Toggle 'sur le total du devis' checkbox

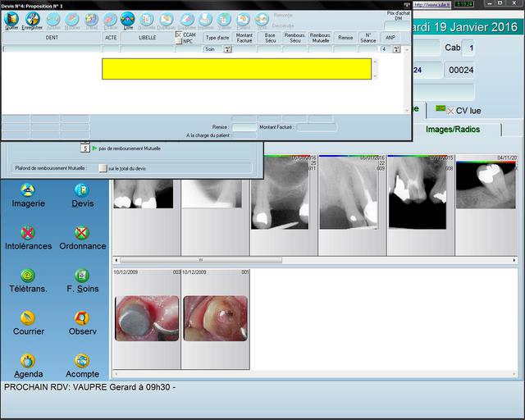click(103, 168)
